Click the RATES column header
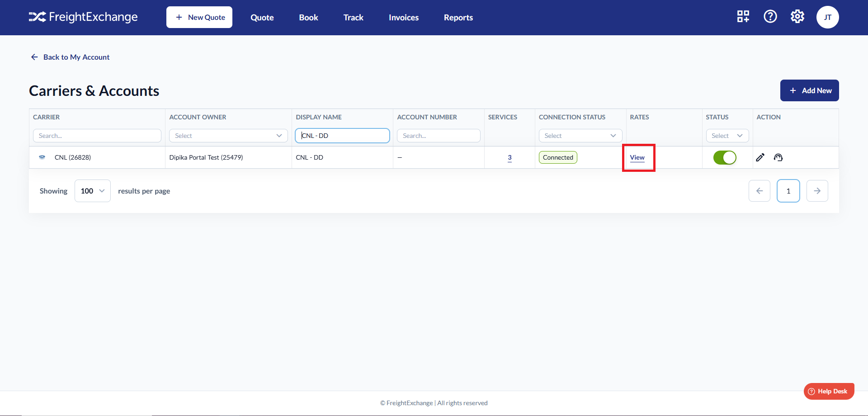The image size is (868, 416). coord(640,117)
